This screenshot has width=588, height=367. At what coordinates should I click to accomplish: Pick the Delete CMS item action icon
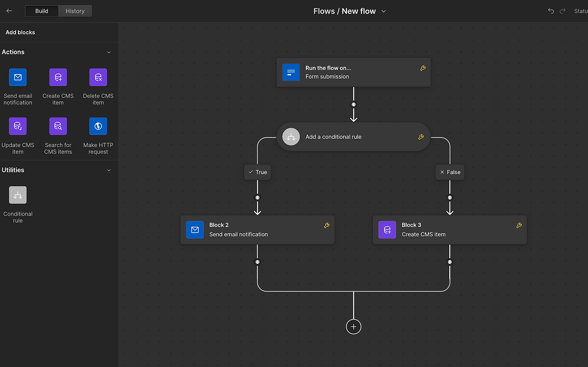point(98,77)
